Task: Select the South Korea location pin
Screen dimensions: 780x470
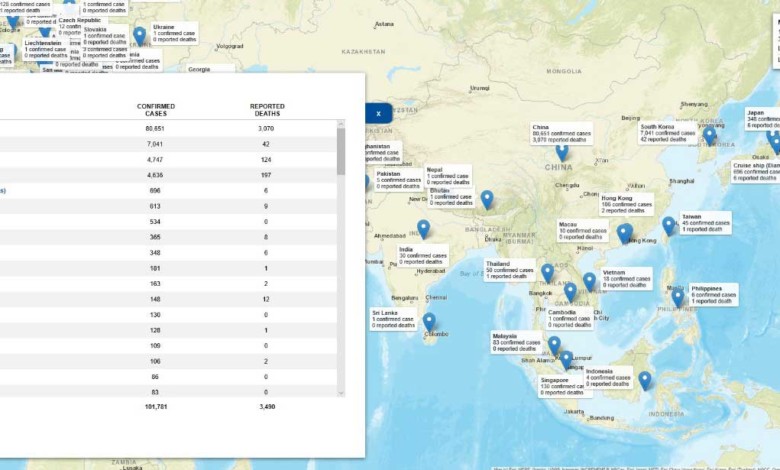Action: click(x=709, y=134)
